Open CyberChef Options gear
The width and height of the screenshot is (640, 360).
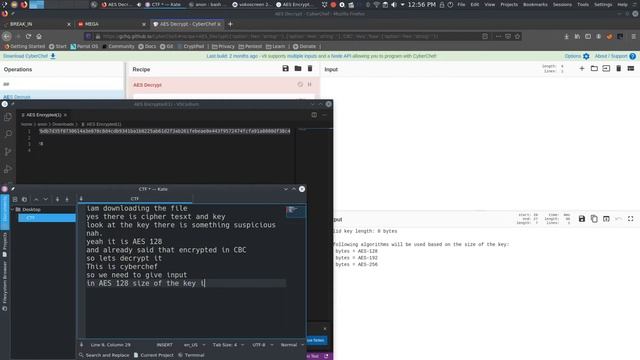[586, 56]
